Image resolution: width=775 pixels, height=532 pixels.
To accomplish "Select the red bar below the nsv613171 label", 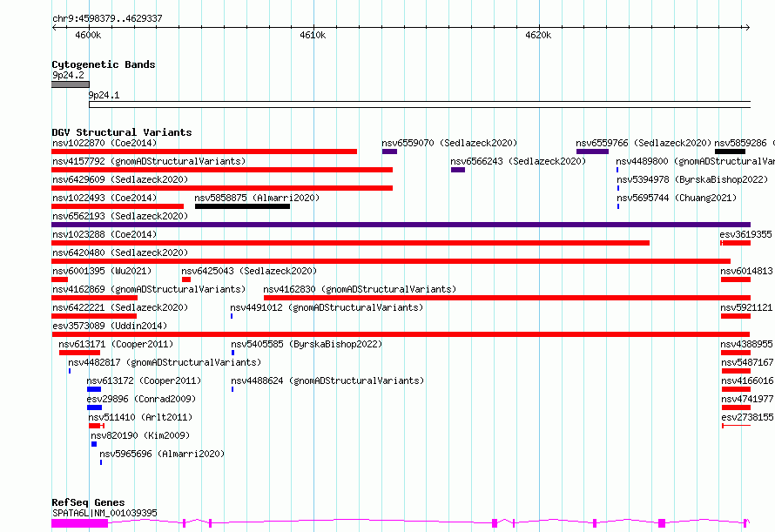I will point(79,353).
